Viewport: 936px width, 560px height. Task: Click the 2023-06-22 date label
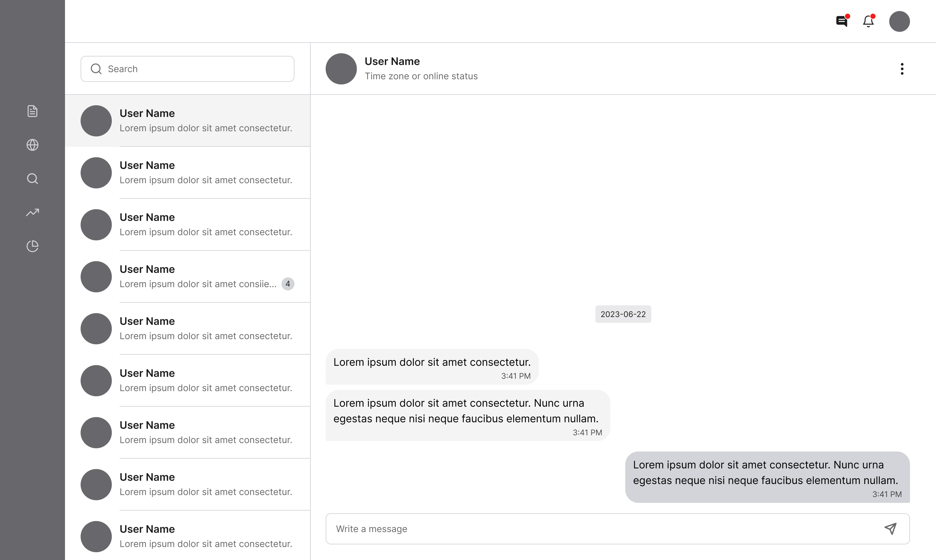(623, 314)
